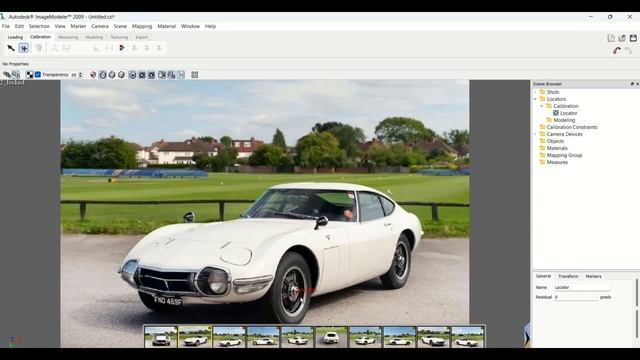Screen dimensions: 640x360
Task: Open the Scene menu
Action: pos(120,26)
